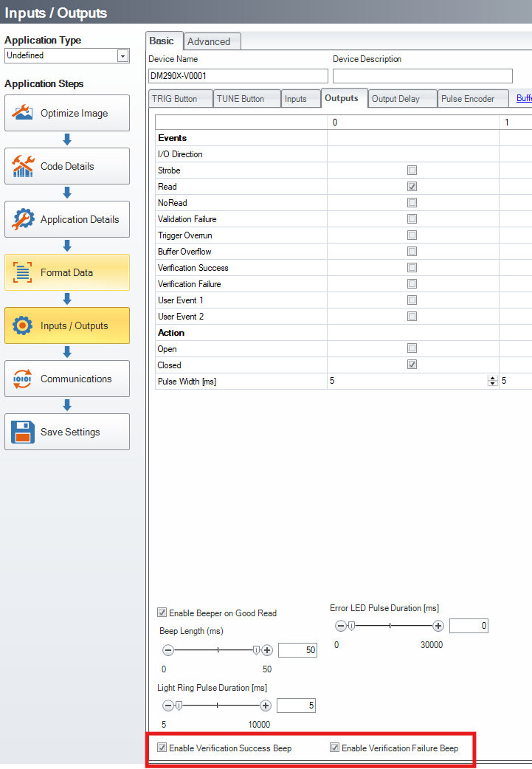Toggle Enable Beeper on Good Read checkbox
Image resolution: width=532 pixels, height=769 pixels.
162,613
